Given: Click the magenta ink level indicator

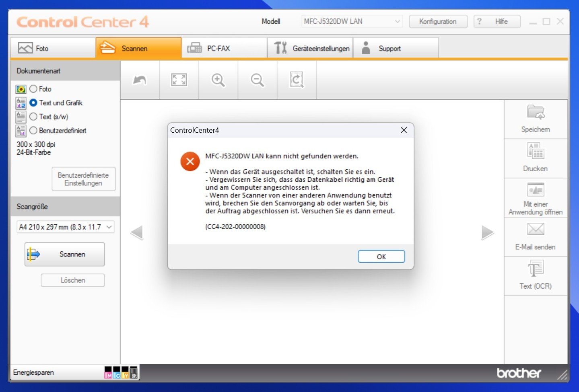Looking at the screenshot, I should 108,372.
